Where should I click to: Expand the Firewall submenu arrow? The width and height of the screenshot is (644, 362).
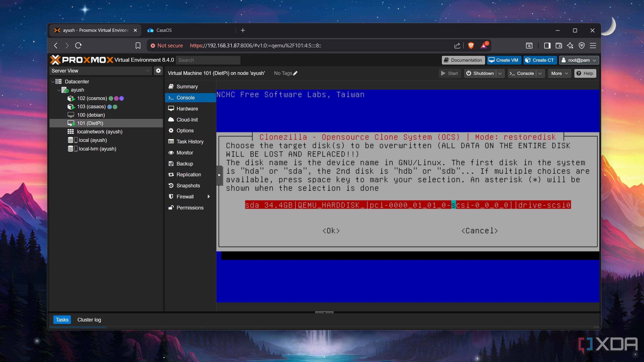209,197
